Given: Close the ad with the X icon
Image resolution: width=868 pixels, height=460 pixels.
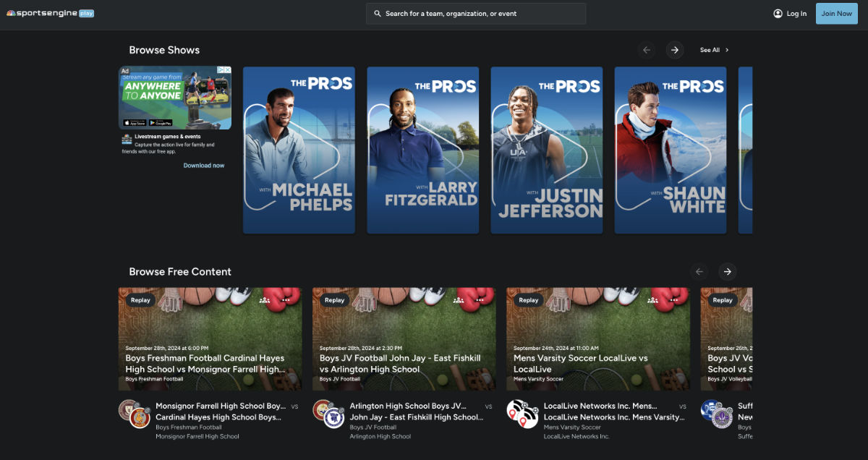Looking at the screenshot, I should click(228, 70).
